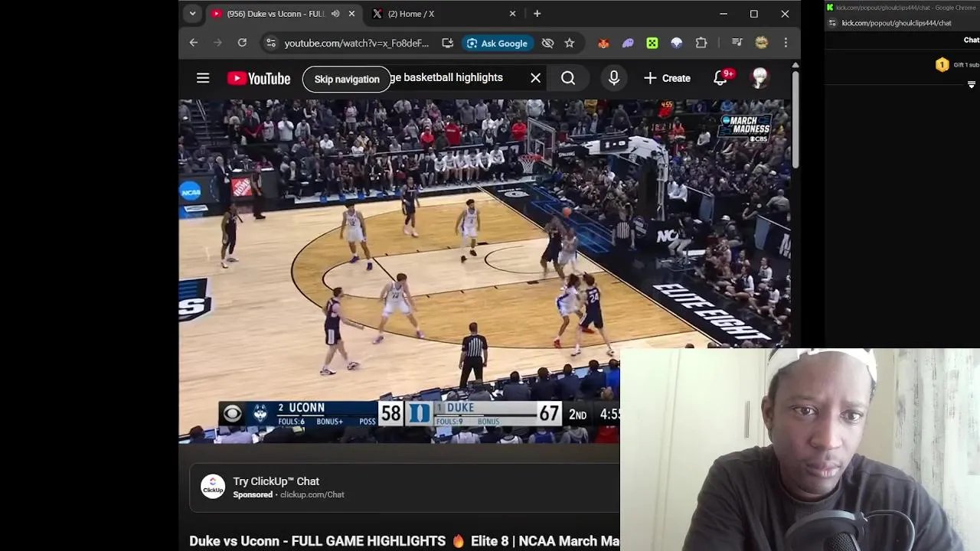This screenshot has width=980, height=551.
Task: Go back to the previous page
Action: pos(194,43)
